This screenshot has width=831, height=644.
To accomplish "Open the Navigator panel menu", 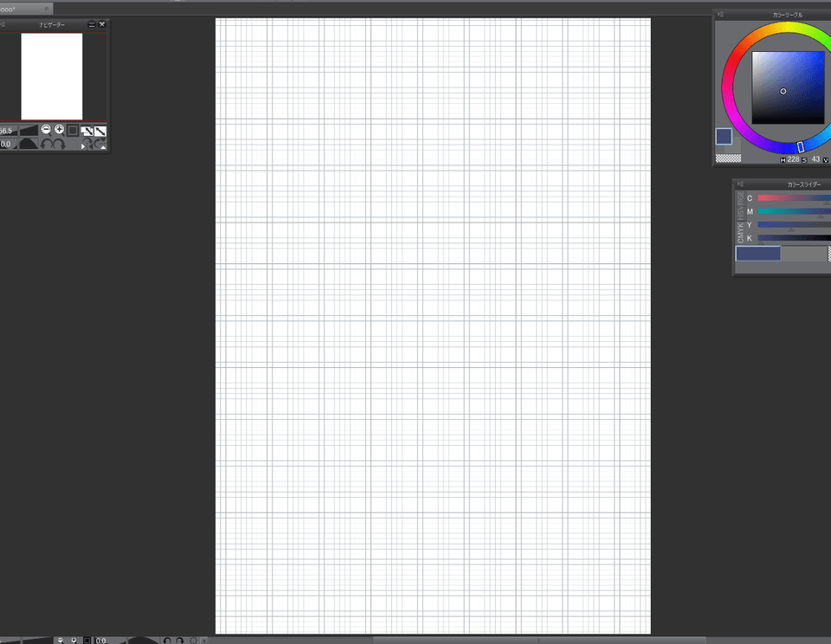I will [2, 24].
